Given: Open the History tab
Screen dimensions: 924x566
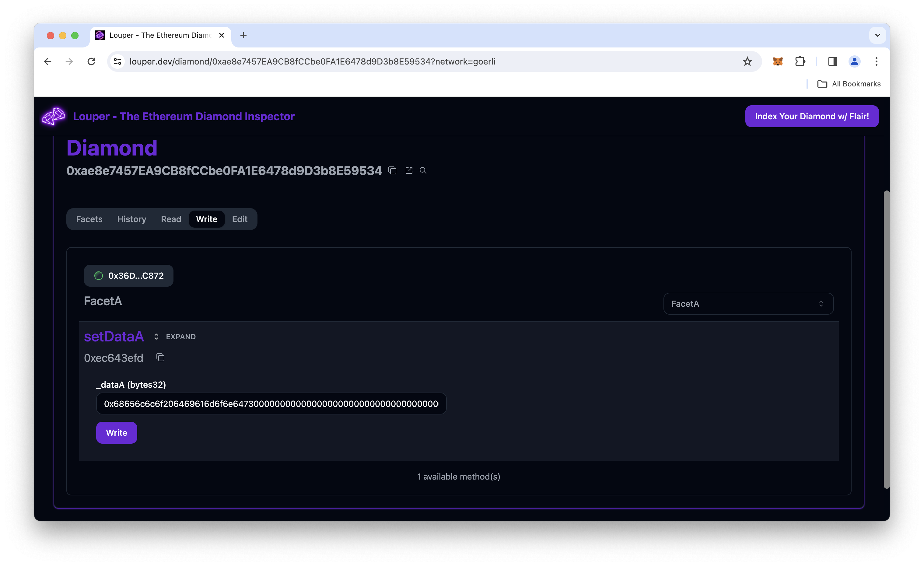Looking at the screenshot, I should point(131,219).
